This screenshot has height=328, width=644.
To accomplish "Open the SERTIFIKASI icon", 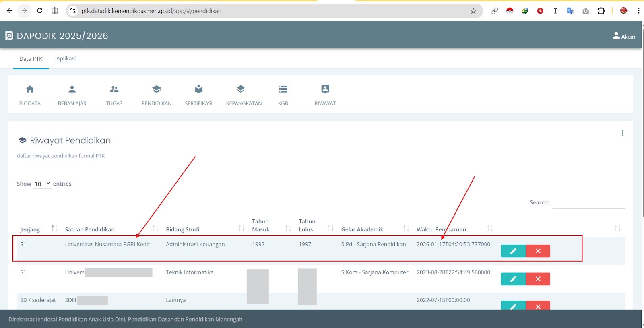I will coord(198,89).
